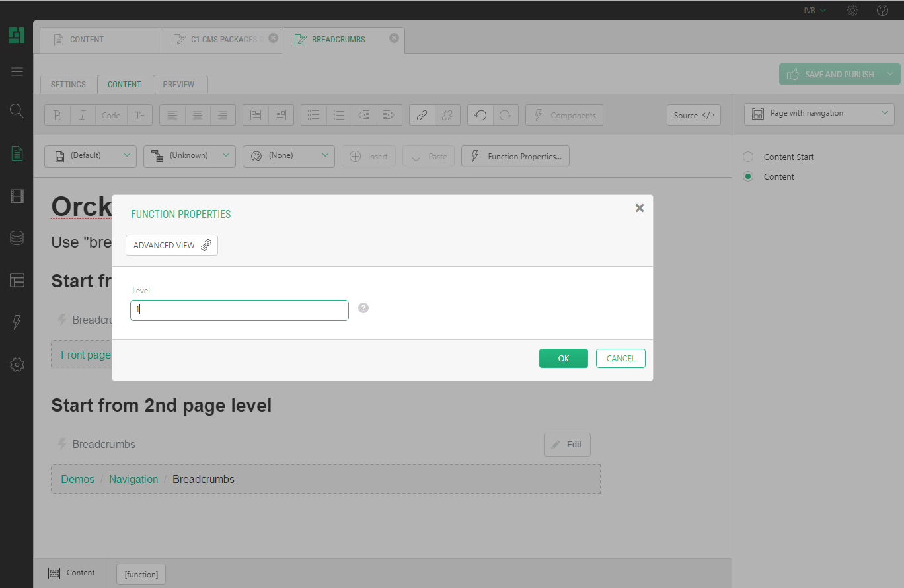The width and height of the screenshot is (904, 588).
Task: Click the hamburger menu icon
Action: point(17,71)
